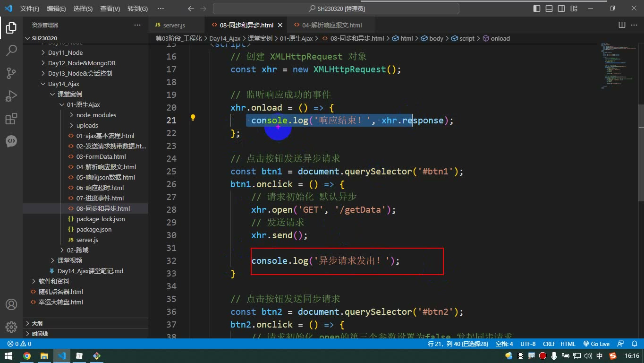644x363 pixels.
Task: Click the lightbulb code action on line 21
Action: pos(193,118)
